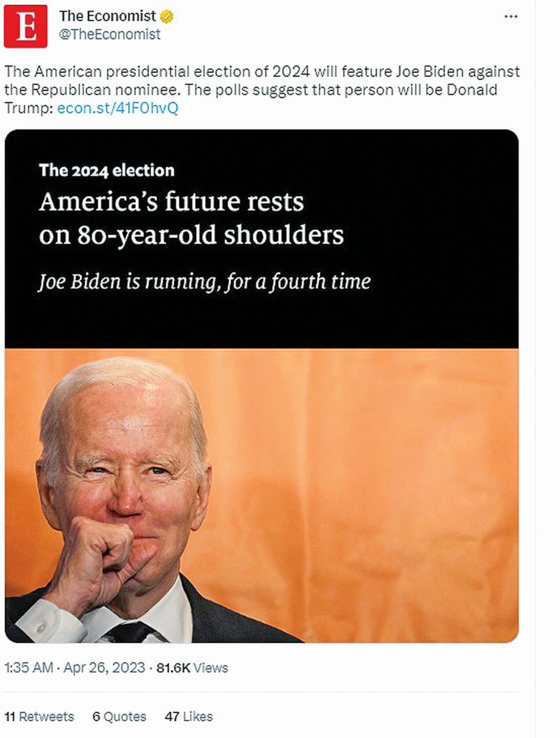Click "on 80-year-old shoulders" headline line

(x=191, y=235)
